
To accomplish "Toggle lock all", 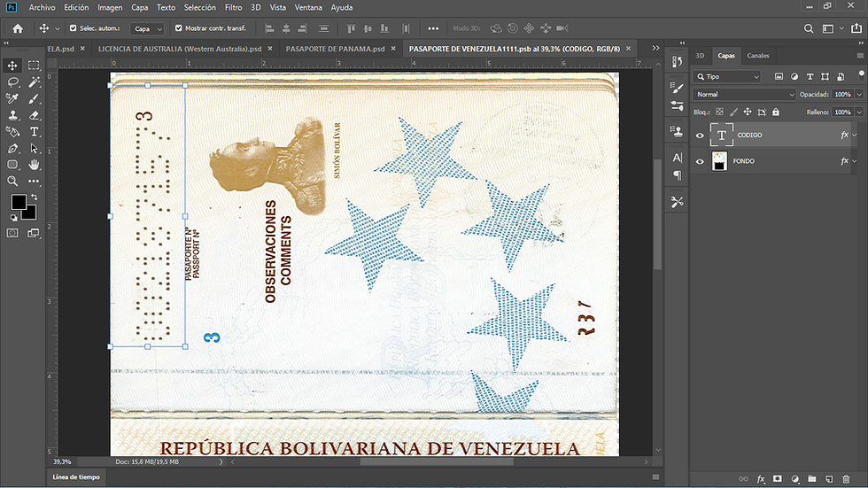I will tap(776, 112).
